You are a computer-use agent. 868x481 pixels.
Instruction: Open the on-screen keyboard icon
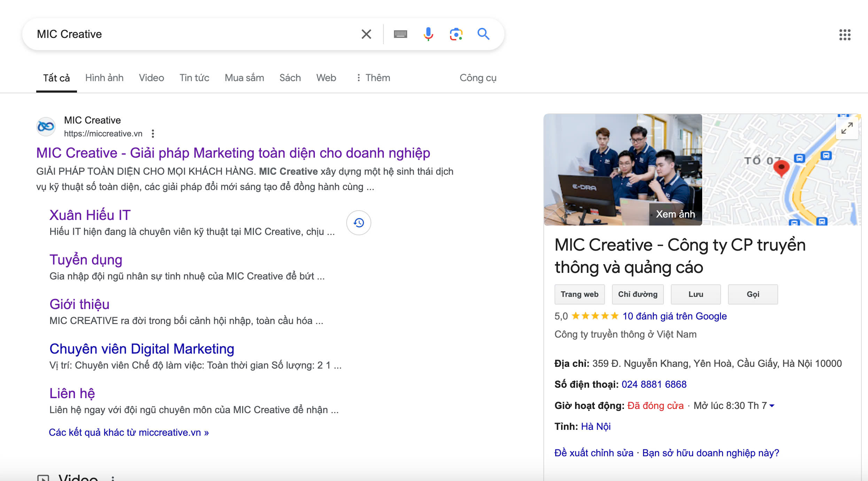(x=400, y=34)
